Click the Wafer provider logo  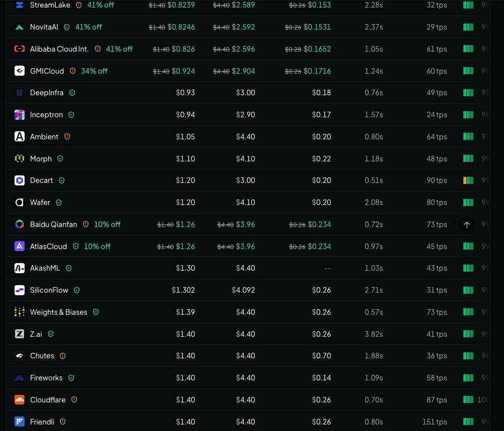tap(20, 202)
